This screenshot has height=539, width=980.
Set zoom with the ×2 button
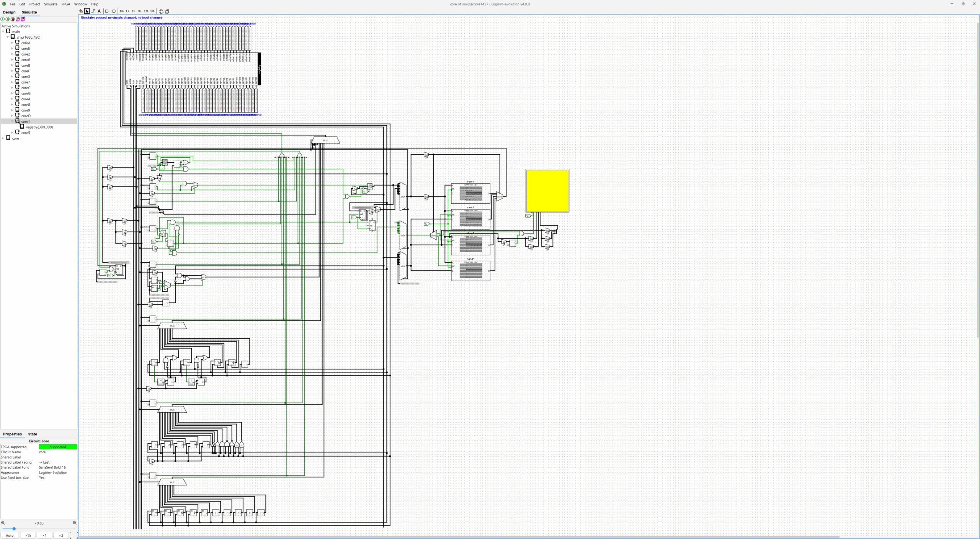(61, 535)
